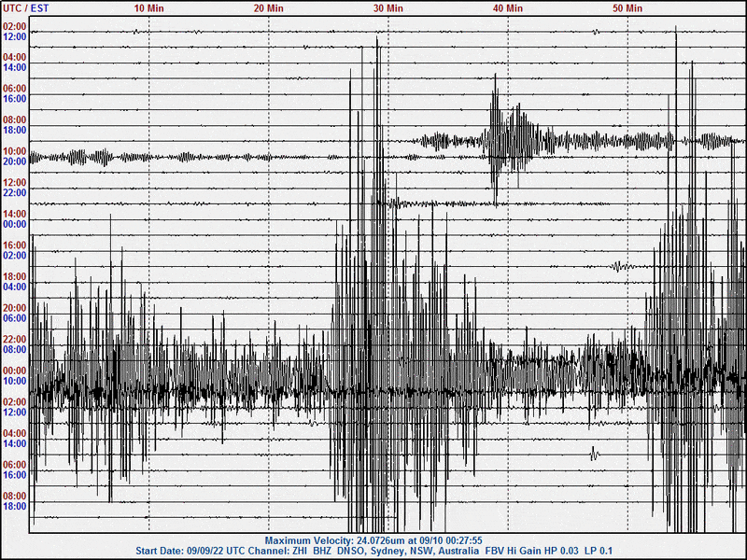
Task: Click the red 22:00 UTC row label
Action: (14, 339)
